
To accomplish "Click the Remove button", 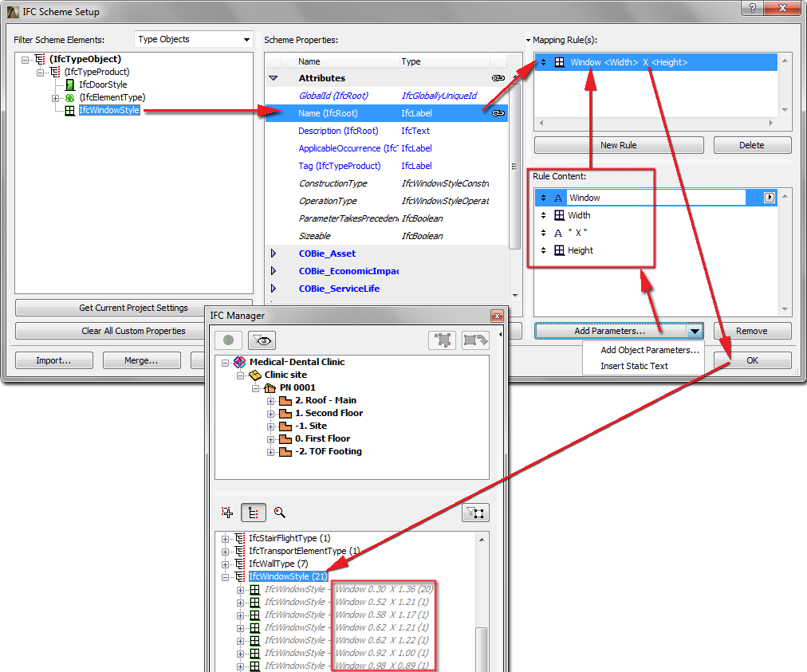I will click(752, 331).
